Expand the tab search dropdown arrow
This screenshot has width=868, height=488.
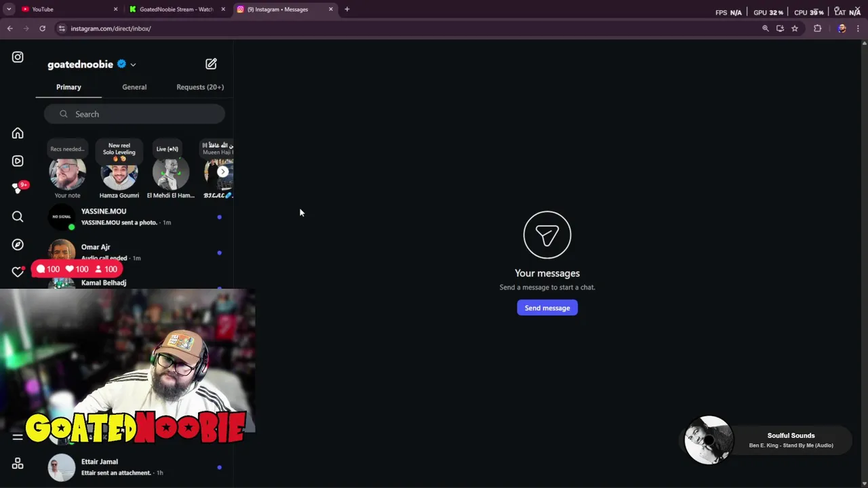click(9, 9)
